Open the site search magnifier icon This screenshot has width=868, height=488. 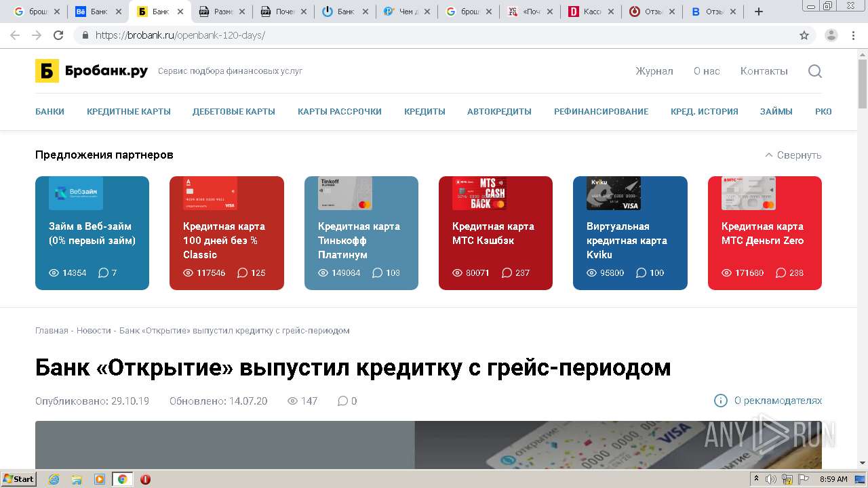coord(815,71)
